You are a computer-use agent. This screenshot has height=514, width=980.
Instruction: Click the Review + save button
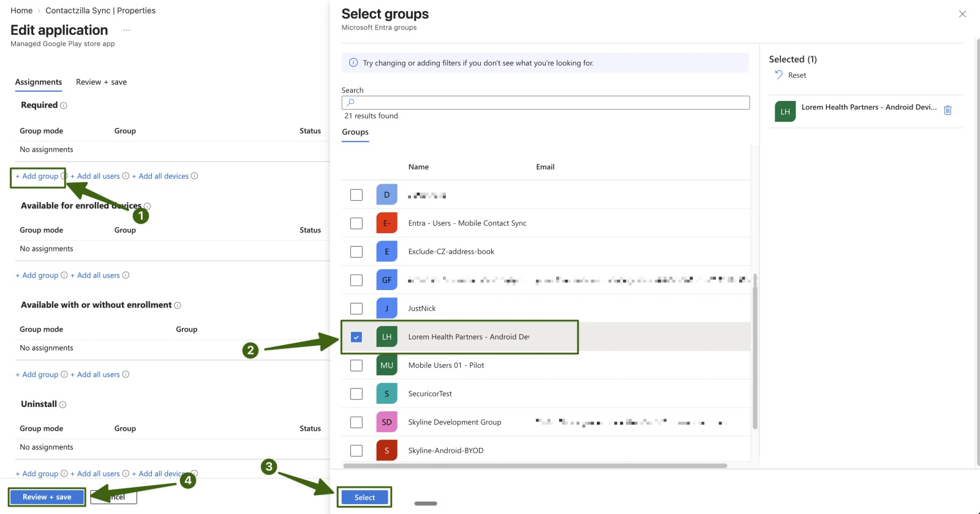tap(47, 497)
